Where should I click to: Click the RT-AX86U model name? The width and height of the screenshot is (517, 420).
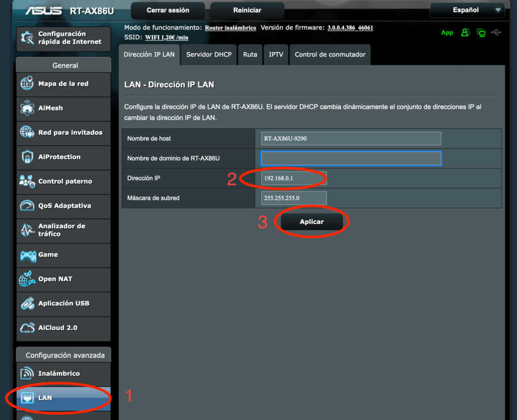coord(92,11)
